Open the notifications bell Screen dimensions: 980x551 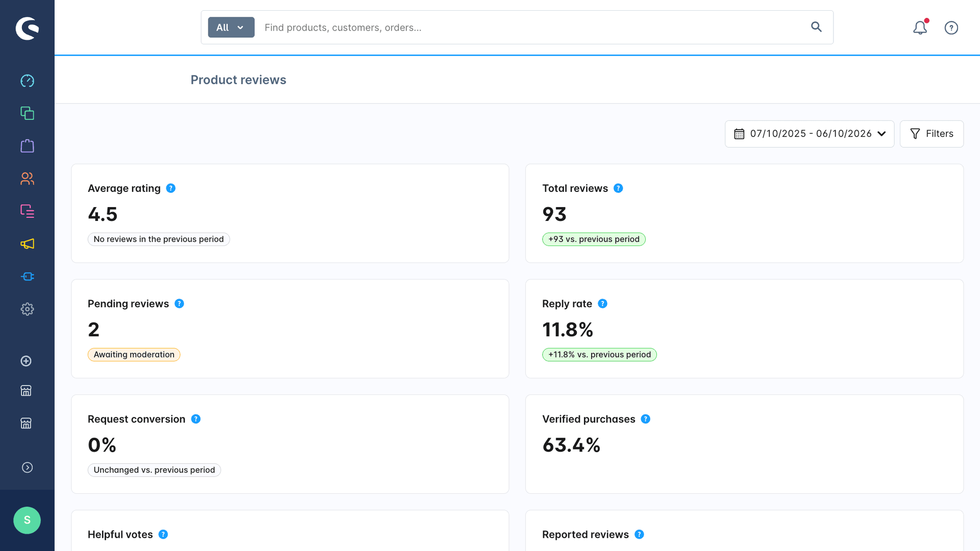tap(920, 28)
